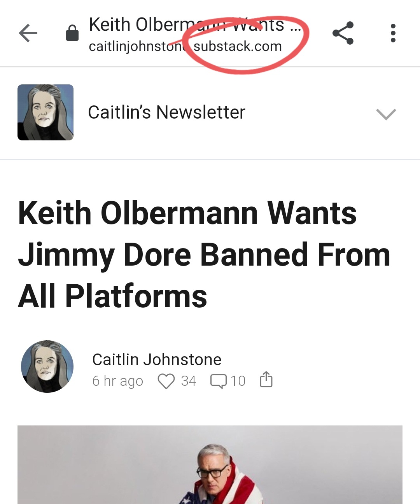Screen dimensions: 420x504
Task: Open the Caitlin's Newsletter title link
Action: tap(166, 112)
